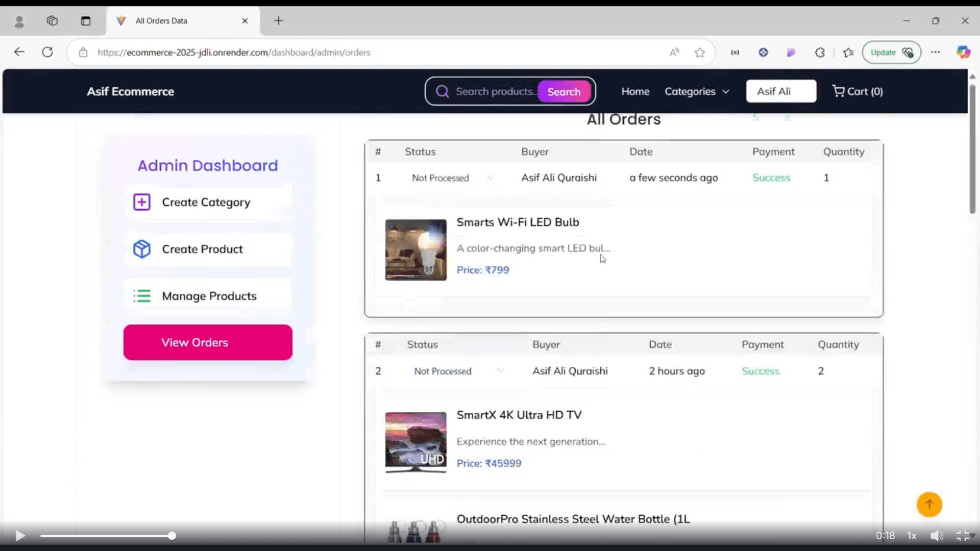Click the Create Product box icon
Screen dimensions: 980x551
[x=142, y=249]
